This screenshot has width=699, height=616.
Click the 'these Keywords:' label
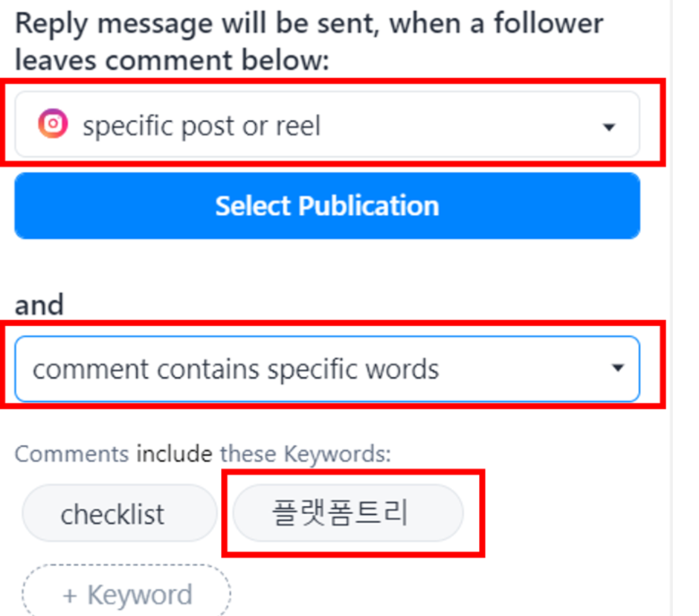[306, 454]
